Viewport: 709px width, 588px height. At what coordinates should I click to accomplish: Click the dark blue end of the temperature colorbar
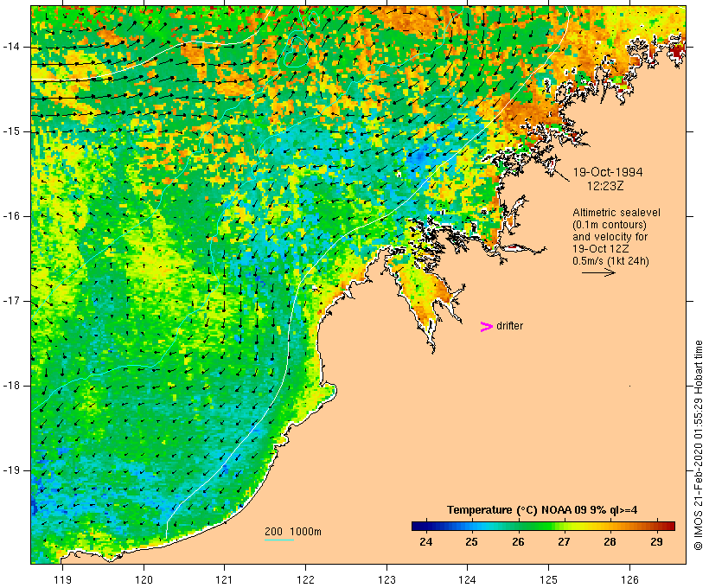point(420,526)
